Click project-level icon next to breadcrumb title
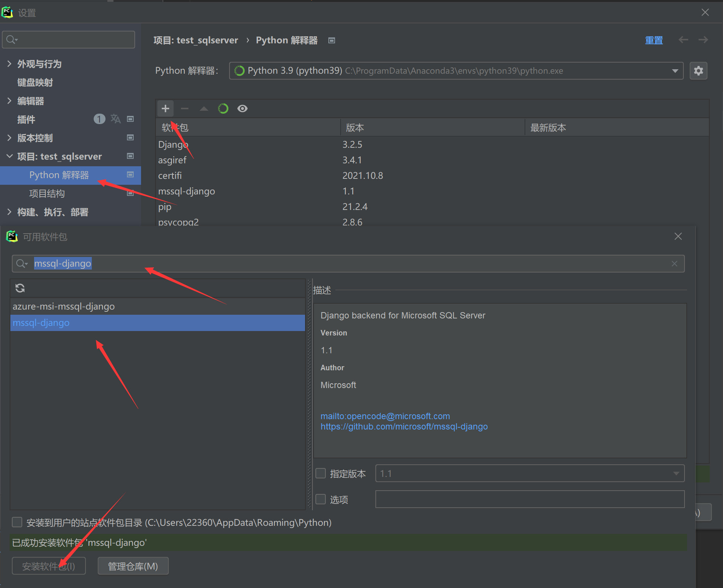 pyautogui.click(x=332, y=40)
